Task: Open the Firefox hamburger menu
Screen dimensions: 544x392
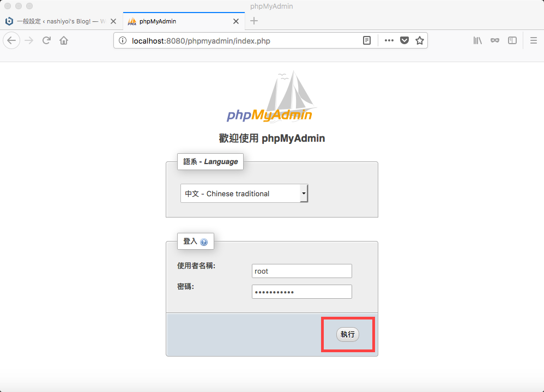Action: coord(534,40)
